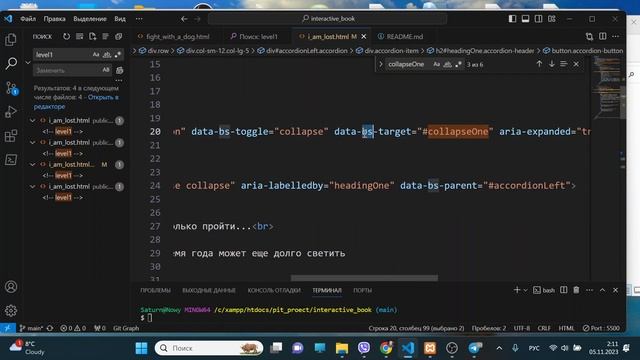
Task: Collapse the second i_am_lost.html result
Action: (33, 142)
